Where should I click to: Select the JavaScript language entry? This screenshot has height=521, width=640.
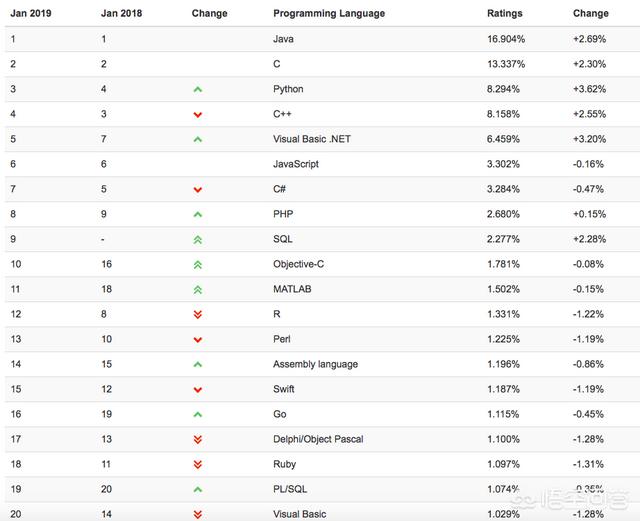click(296, 164)
